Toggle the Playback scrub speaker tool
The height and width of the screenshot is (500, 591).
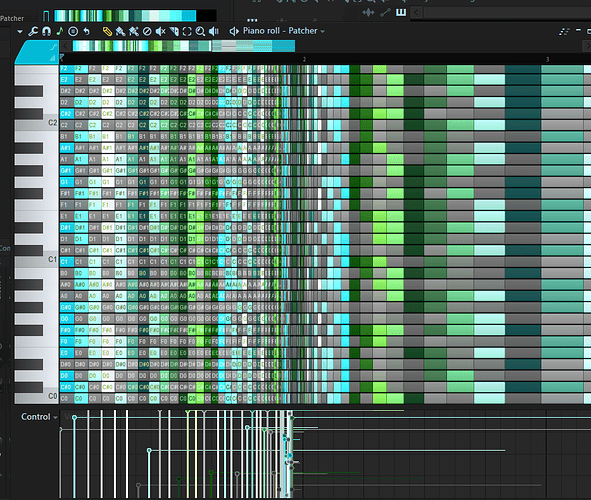click(x=214, y=31)
